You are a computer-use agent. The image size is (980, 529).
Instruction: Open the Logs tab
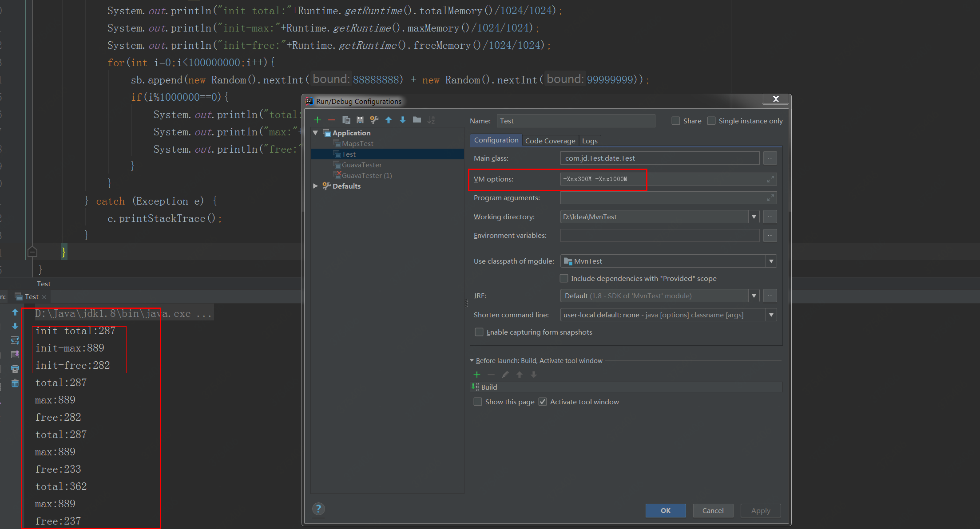coord(590,141)
